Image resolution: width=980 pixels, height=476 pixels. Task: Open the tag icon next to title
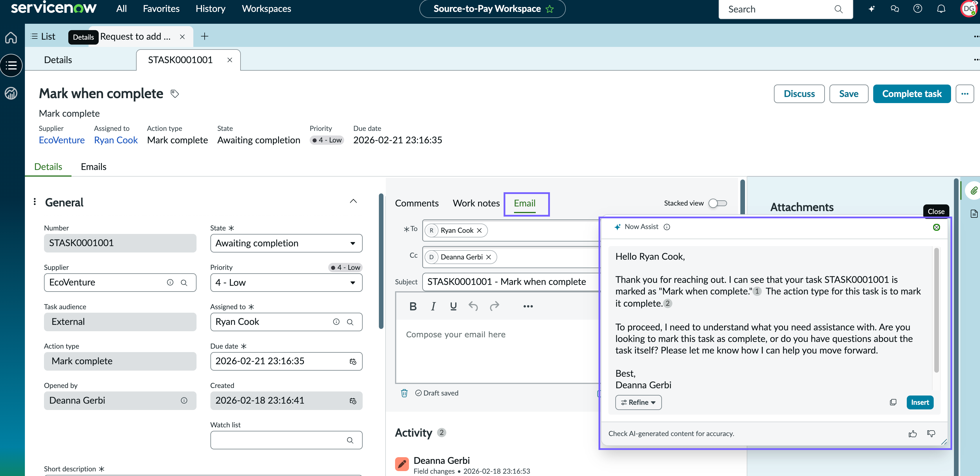(175, 94)
